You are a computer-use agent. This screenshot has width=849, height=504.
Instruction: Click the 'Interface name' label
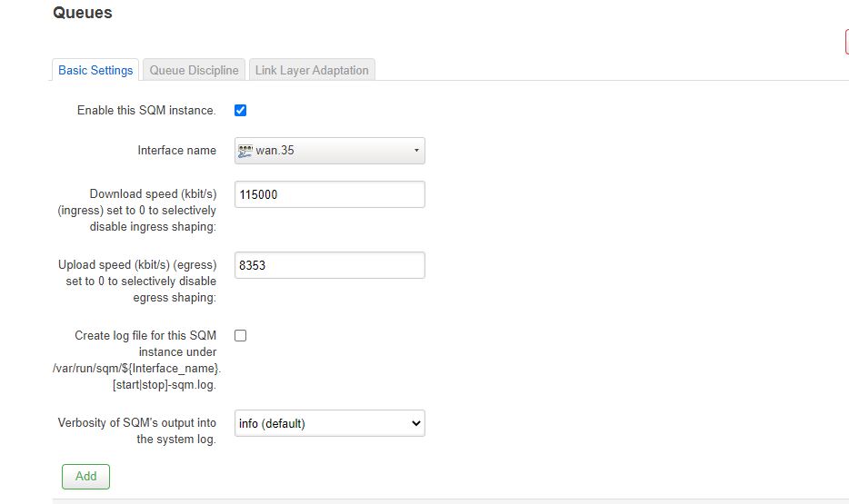[176, 151]
